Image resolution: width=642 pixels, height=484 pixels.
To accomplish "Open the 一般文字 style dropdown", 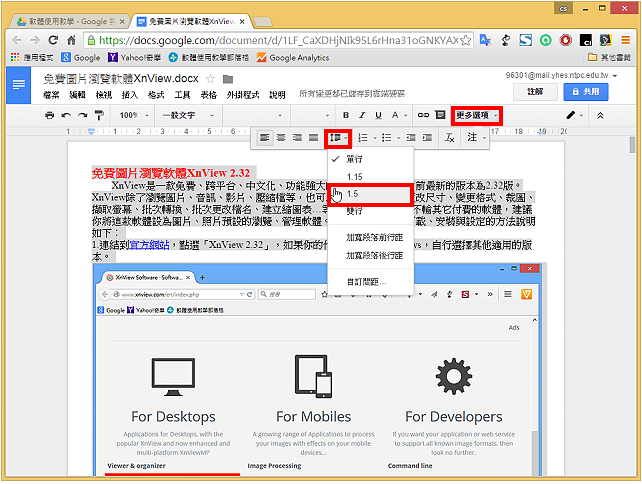I will 188,115.
